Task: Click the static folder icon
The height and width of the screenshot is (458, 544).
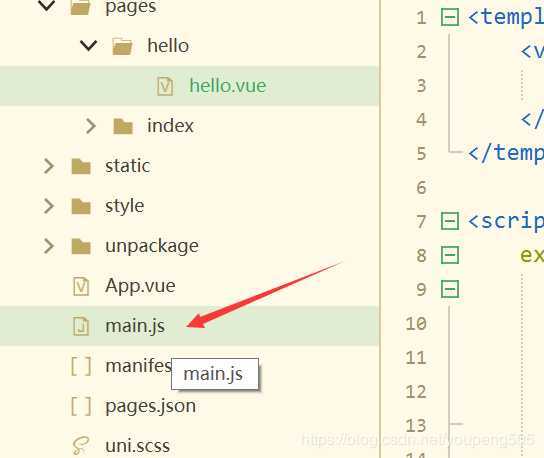Action: click(x=81, y=166)
